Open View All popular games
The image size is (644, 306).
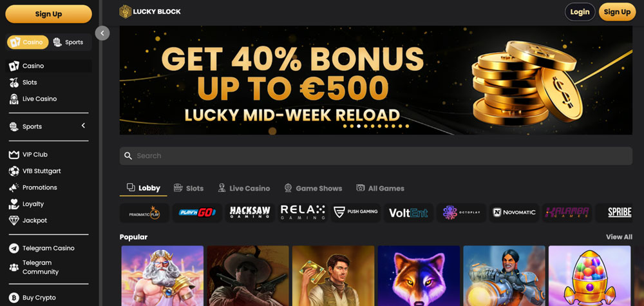tap(619, 237)
